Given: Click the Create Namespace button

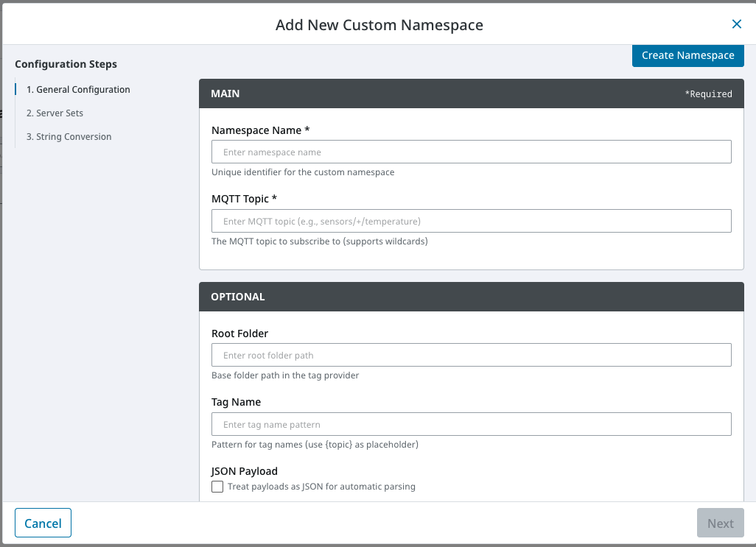Looking at the screenshot, I should pyautogui.click(x=687, y=55).
